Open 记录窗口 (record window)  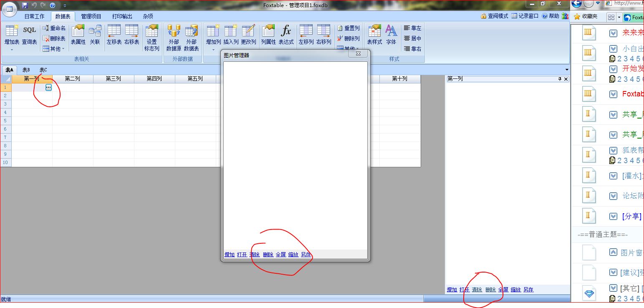pyautogui.click(x=525, y=16)
